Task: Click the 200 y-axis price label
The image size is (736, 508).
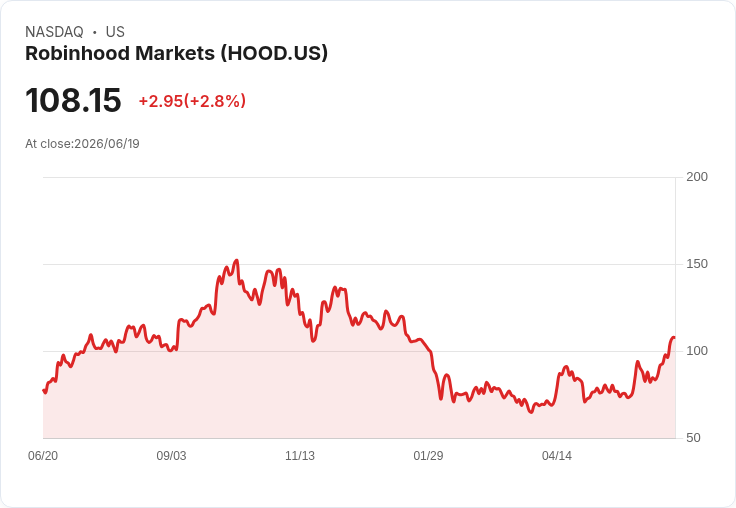Action: (697, 177)
